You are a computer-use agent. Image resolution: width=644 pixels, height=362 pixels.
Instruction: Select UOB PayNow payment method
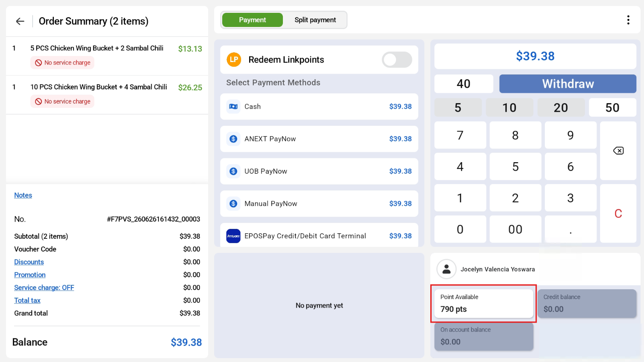319,172
